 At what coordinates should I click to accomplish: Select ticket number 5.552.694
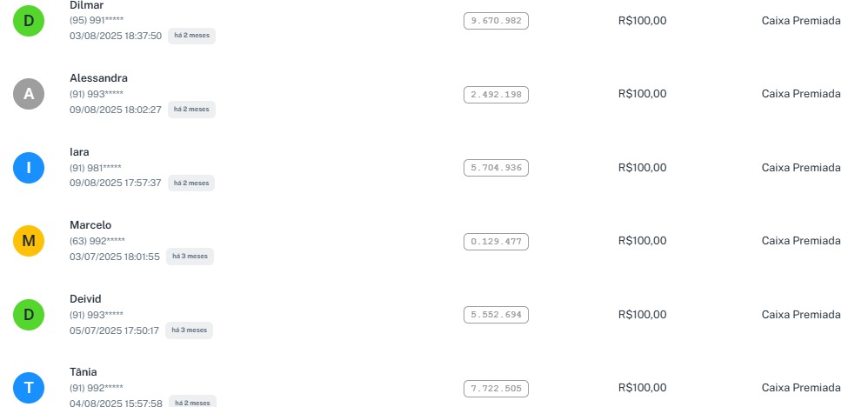coord(496,314)
